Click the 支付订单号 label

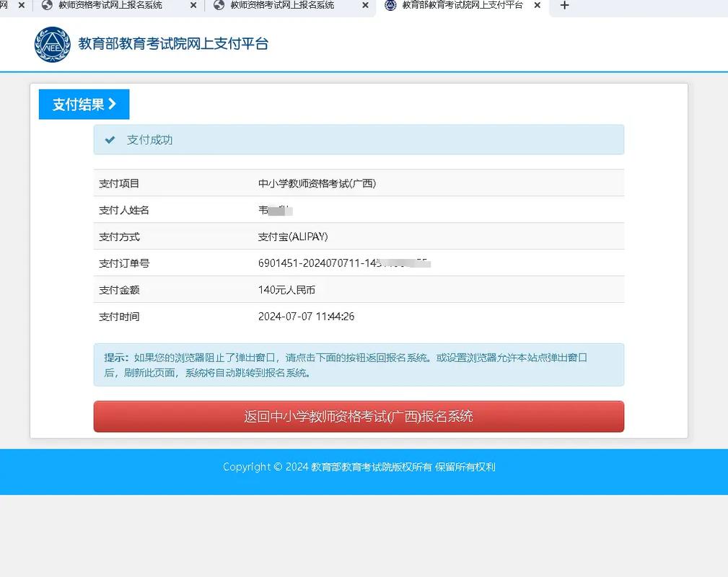(x=124, y=263)
